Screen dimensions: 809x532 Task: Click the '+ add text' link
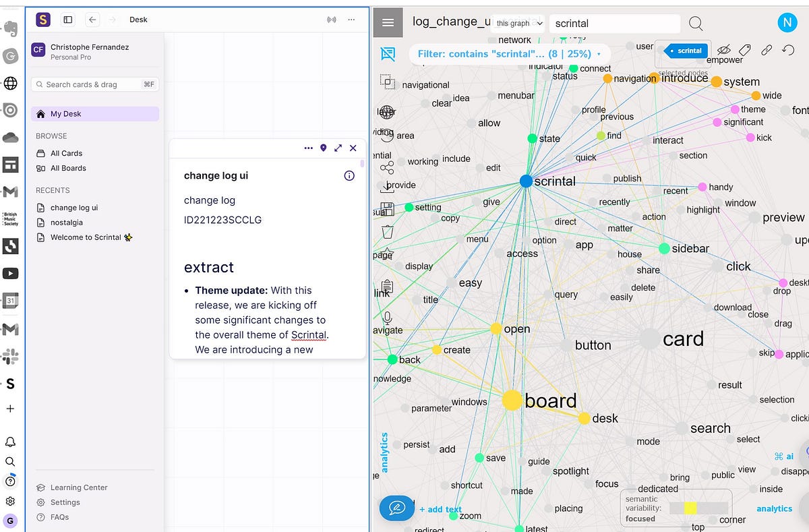(x=440, y=510)
